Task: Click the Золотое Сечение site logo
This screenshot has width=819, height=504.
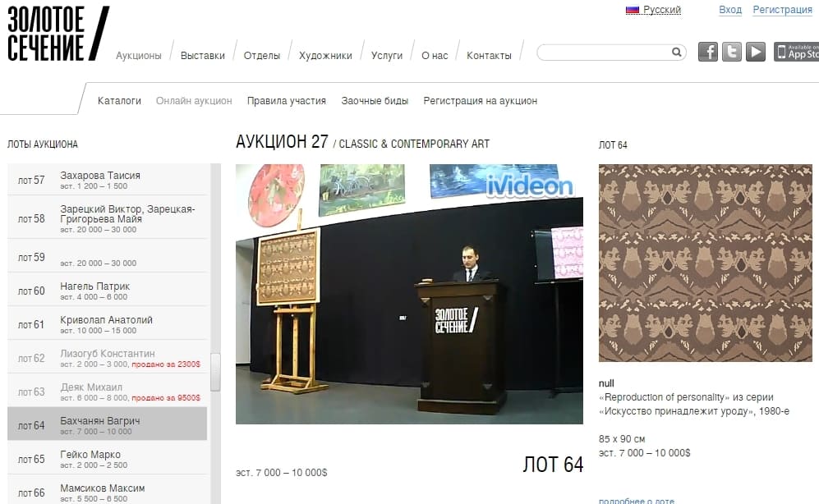Action: click(x=58, y=34)
